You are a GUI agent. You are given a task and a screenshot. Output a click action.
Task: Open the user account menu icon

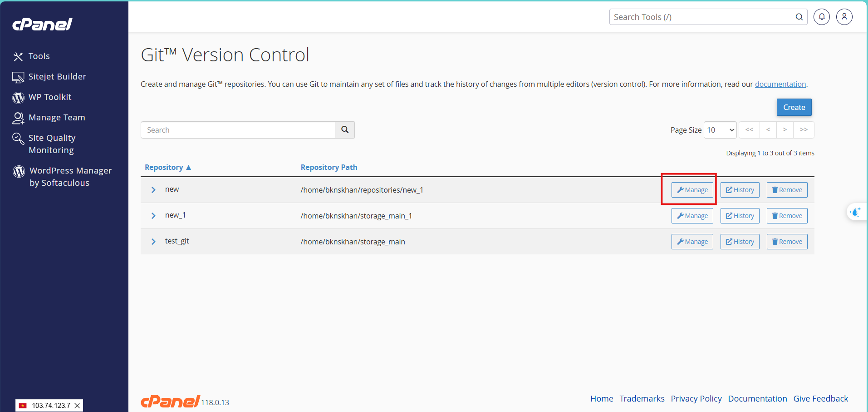coord(844,17)
